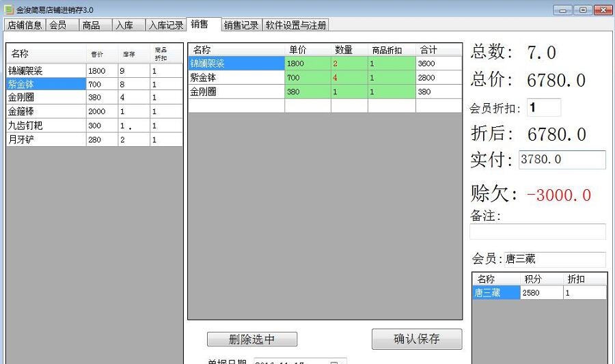Select the 销售 tab

(204, 24)
